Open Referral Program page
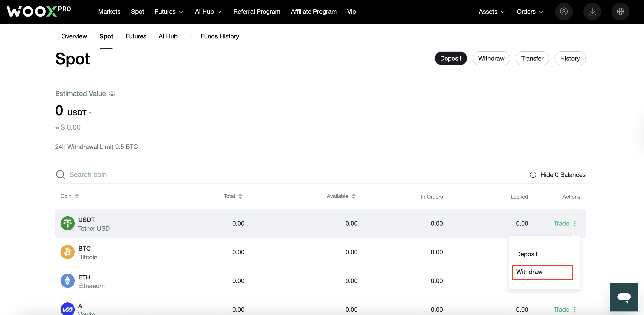This screenshot has height=315, width=644. point(257,11)
